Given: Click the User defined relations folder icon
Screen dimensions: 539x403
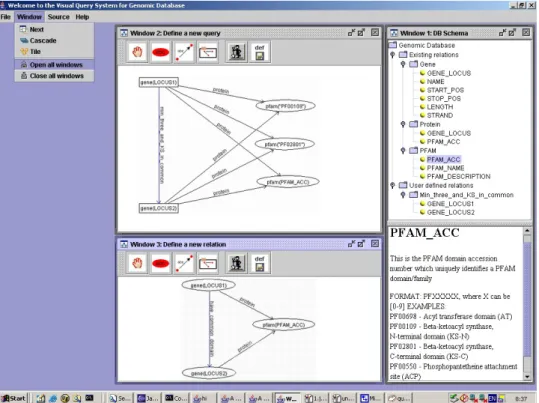Looking at the screenshot, I should 403,185.
